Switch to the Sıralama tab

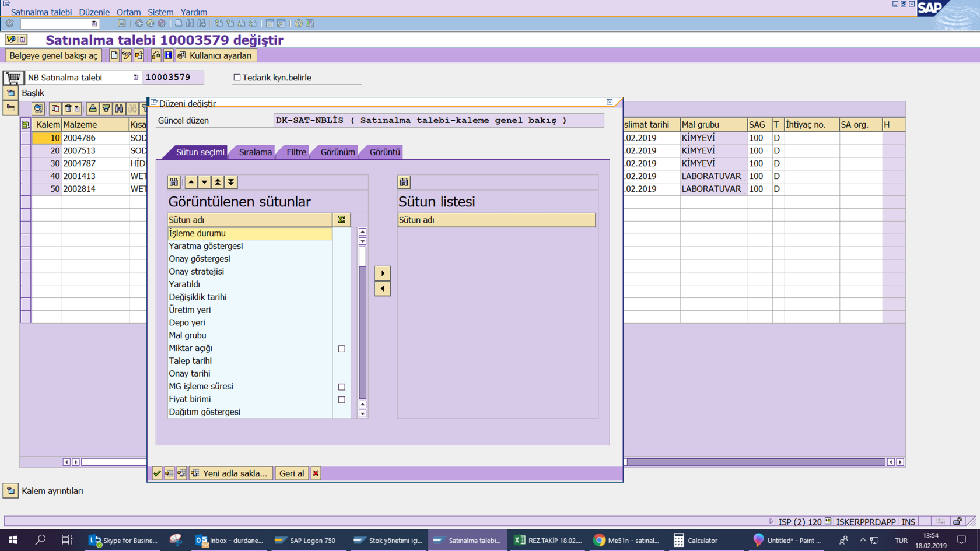tap(255, 152)
